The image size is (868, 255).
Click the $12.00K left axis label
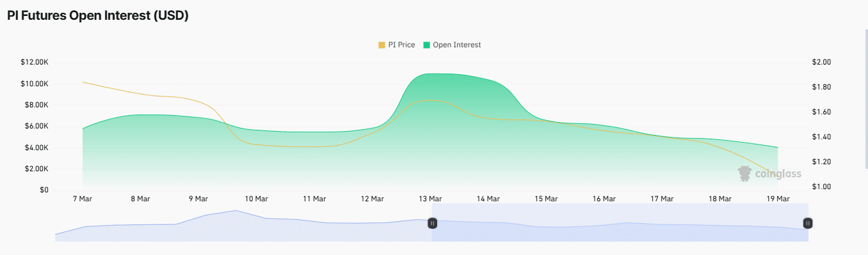coord(35,62)
